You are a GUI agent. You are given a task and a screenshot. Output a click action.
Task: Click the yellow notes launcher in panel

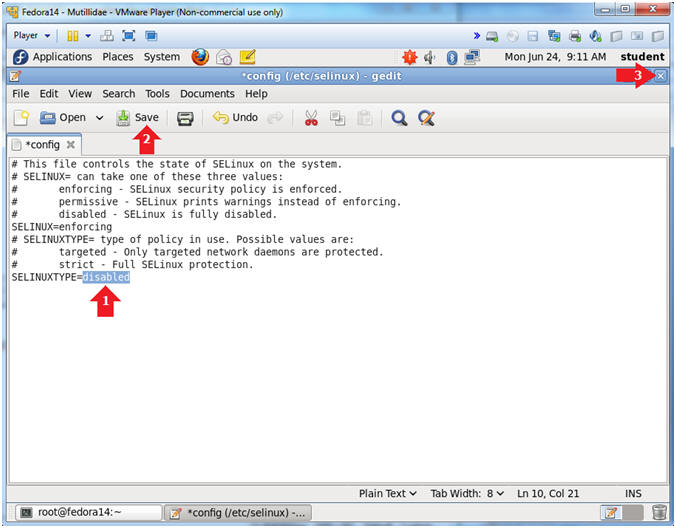[247, 57]
